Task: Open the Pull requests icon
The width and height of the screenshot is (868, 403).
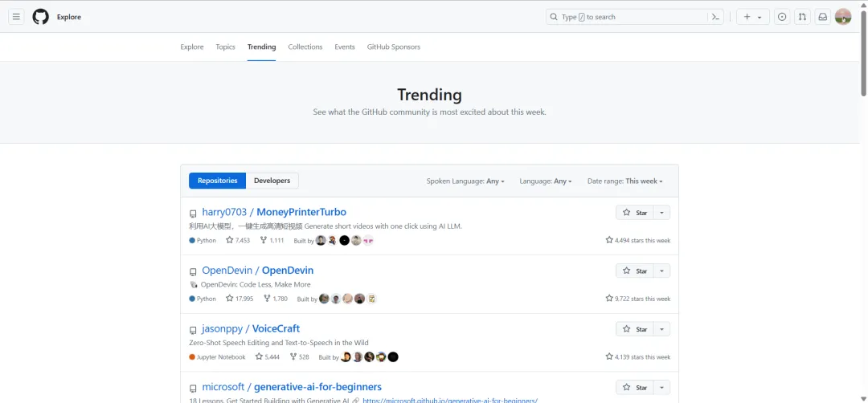Action: (802, 17)
